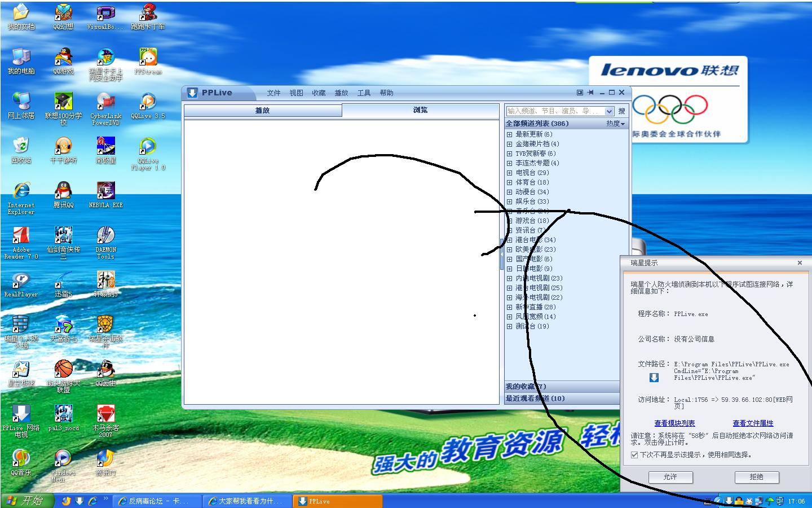Click the channel search input field
The height and width of the screenshot is (508, 812).
point(555,111)
